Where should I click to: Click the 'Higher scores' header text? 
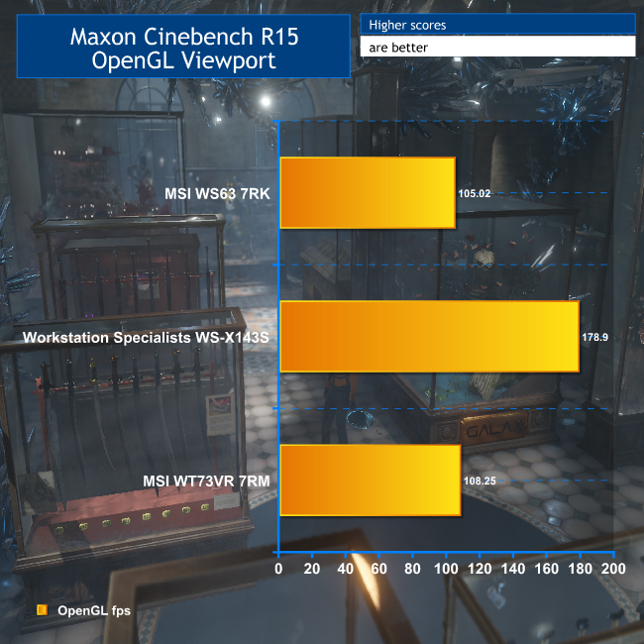(407, 25)
